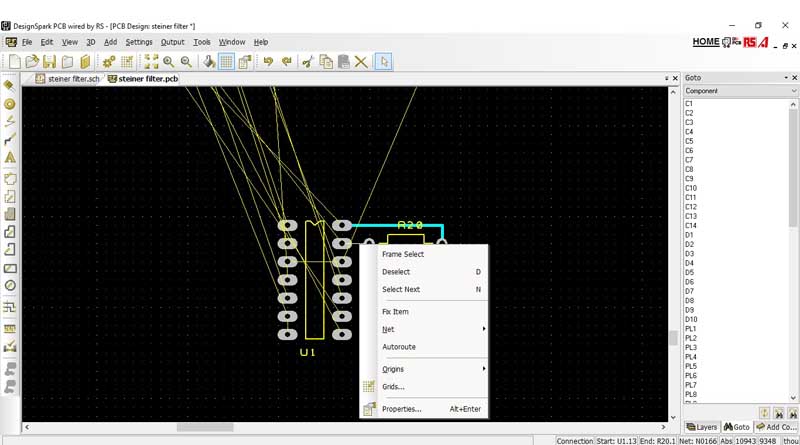Click the canvas horizontal scrollbar thumb
Screen dimensions: 800x445
205,427
